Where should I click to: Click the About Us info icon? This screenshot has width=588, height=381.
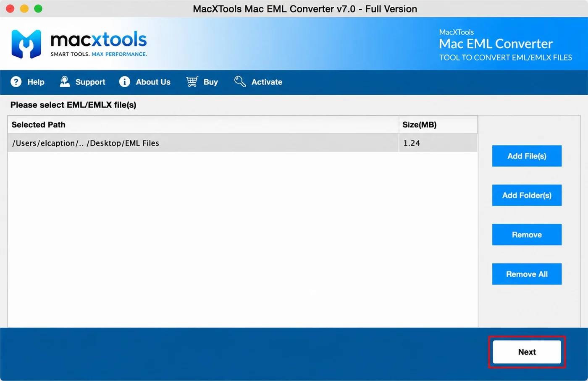point(125,82)
